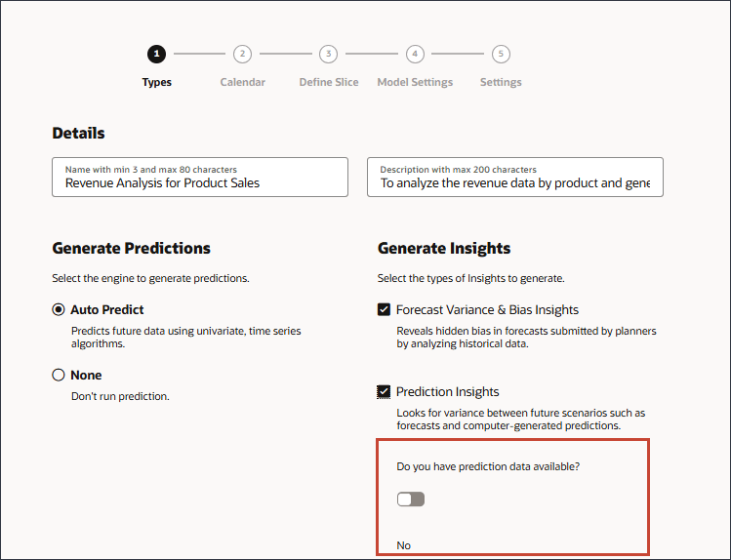Open the Settings step label
Viewport: 731px width, 560px height.
point(501,82)
